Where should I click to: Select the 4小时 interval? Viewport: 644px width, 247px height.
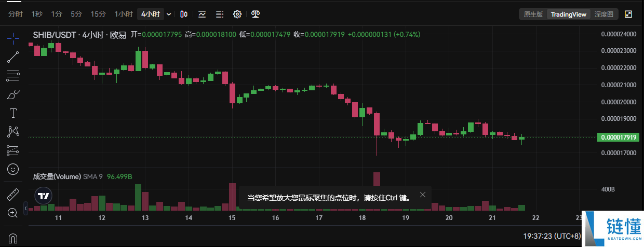coord(151,14)
